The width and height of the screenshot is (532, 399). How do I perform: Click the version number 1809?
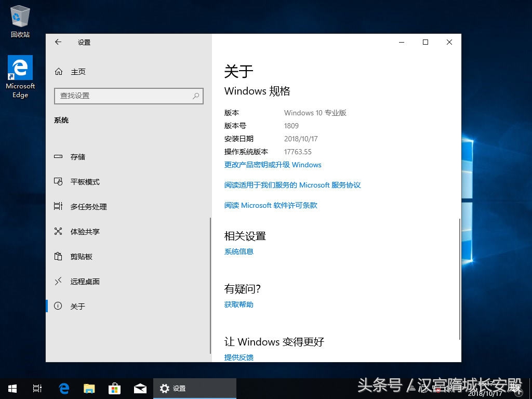point(291,126)
